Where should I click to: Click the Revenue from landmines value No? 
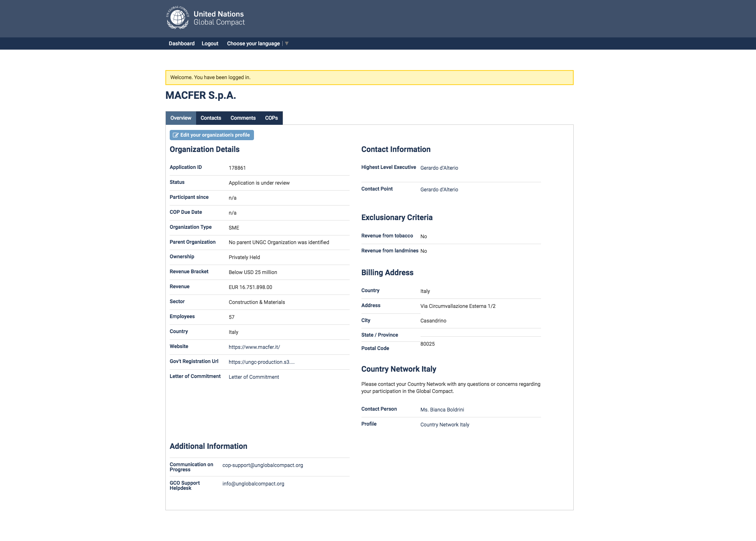coord(424,251)
